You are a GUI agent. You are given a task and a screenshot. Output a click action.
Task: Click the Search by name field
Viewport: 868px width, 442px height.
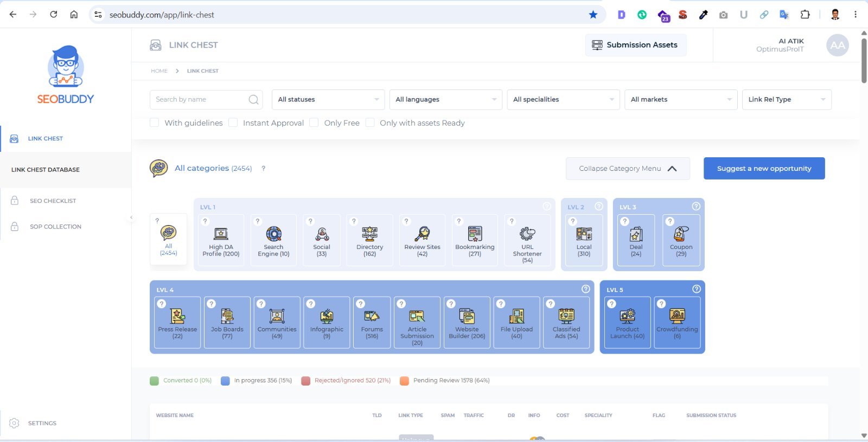tap(206, 100)
